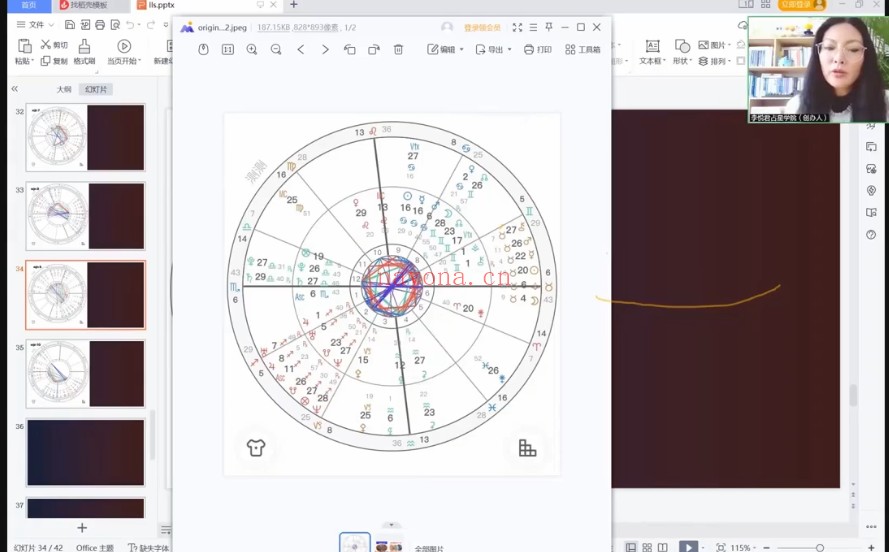This screenshot has width=889, height=552.
Task: Delete the image with trash icon
Action: coord(398,50)
